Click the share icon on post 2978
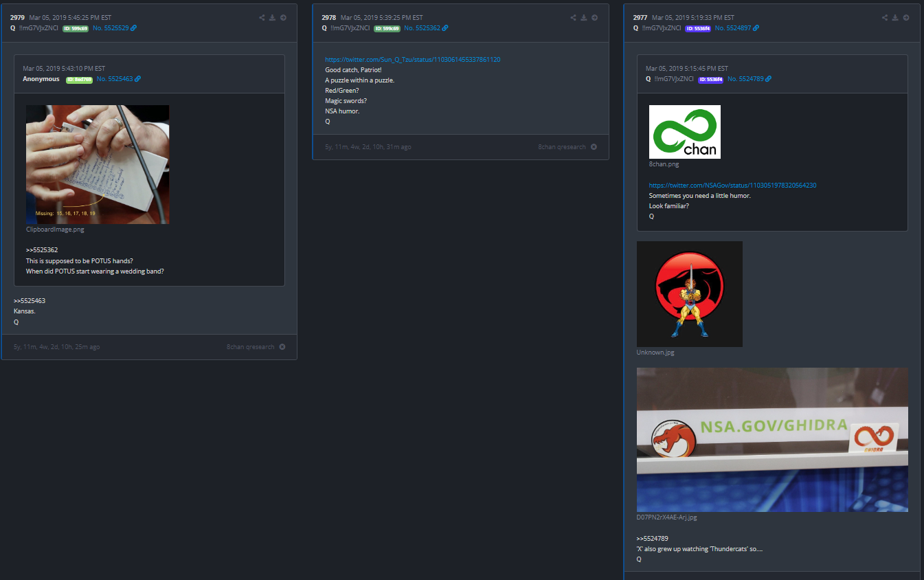Screen dimensions: 924x580 (573, 18)
